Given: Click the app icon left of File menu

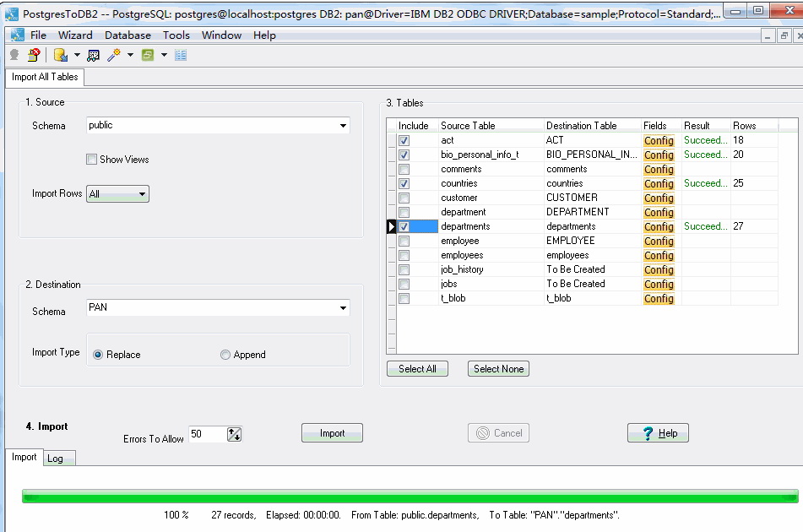Looking at the screenshot, I should point(17,35).
